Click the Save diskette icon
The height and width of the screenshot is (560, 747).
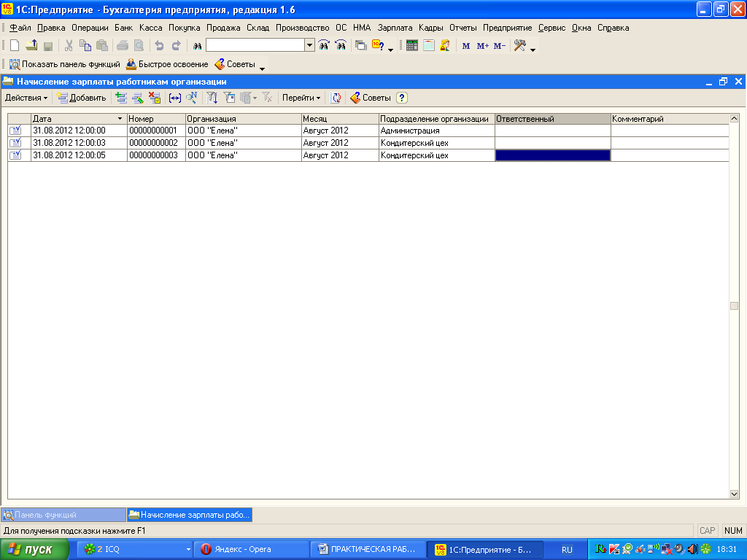click(47, 46)
